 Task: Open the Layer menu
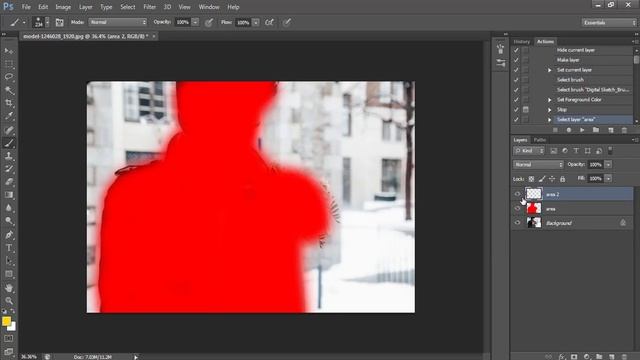[x=85, y=7]
